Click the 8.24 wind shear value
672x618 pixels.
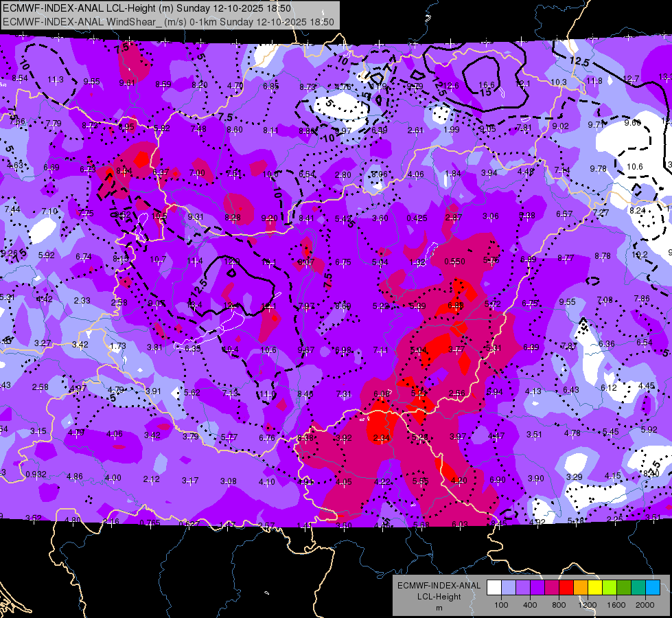[638, 210]
